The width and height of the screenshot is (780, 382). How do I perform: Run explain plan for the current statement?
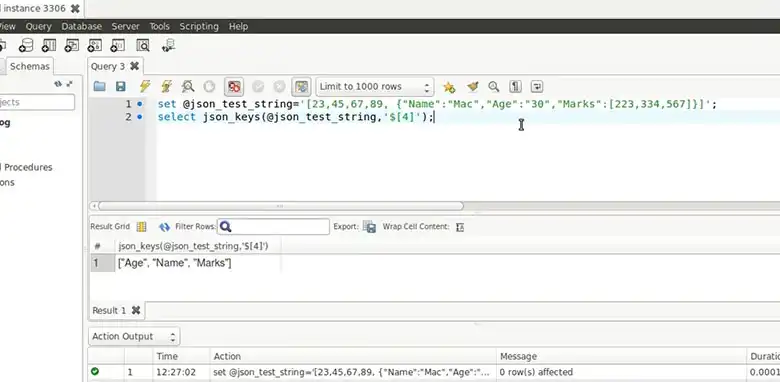[x=188, y=87]
